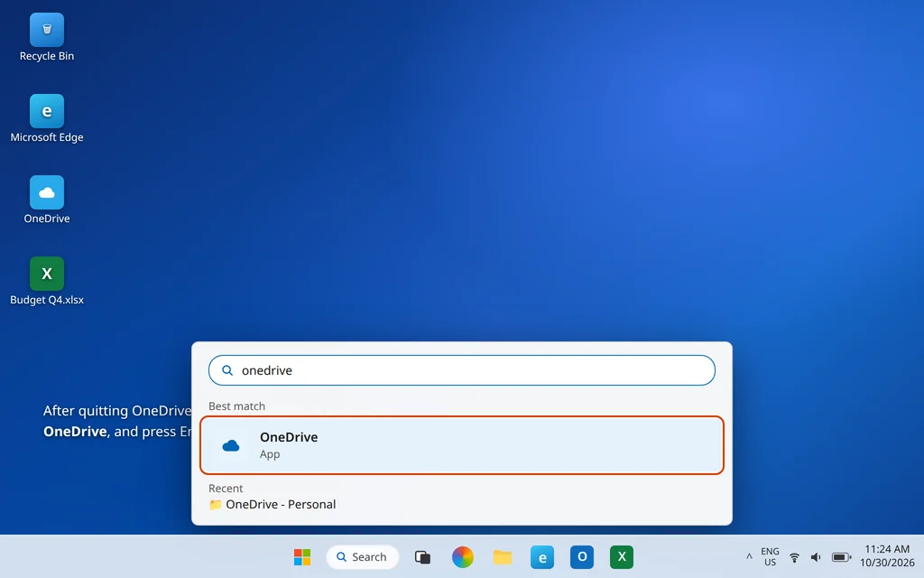
Task: Show hidden system tray icons
Action: click(749, 556)
